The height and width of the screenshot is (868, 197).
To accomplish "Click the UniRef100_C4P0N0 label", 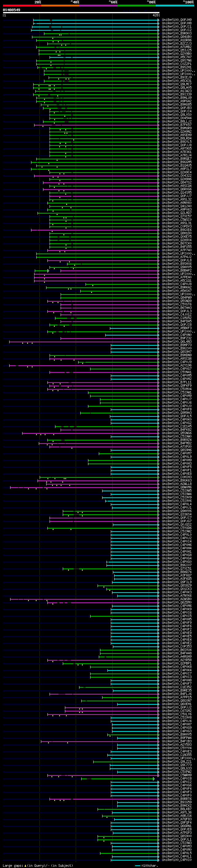I will pyautogui.click(x=177, y=335).
